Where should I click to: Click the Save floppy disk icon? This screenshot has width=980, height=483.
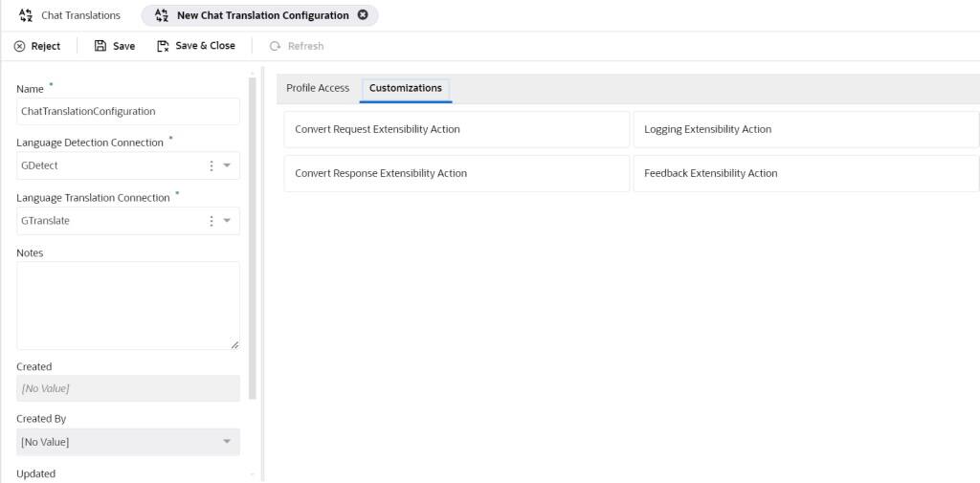pyautogui.click(x=100, y=46)
